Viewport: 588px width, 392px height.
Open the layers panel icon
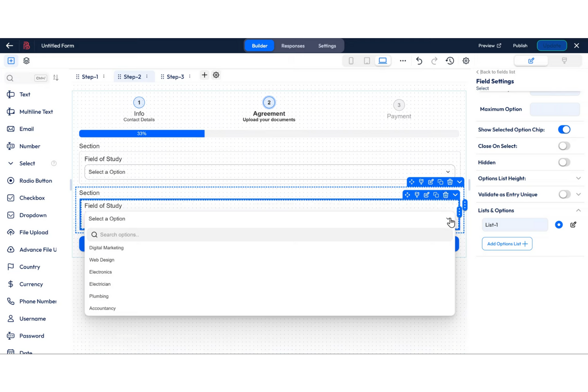[26, 61]
